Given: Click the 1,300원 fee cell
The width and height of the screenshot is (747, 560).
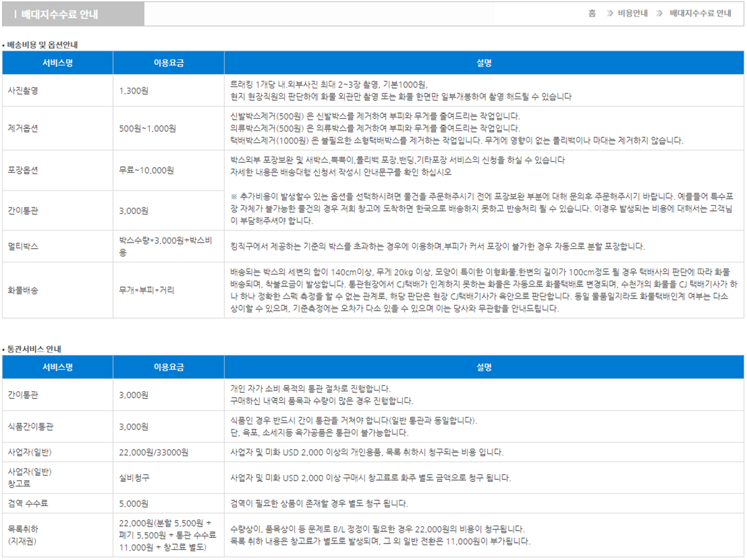Looking at the screenshot, I should pyautogui.click(x=133, y=91).
